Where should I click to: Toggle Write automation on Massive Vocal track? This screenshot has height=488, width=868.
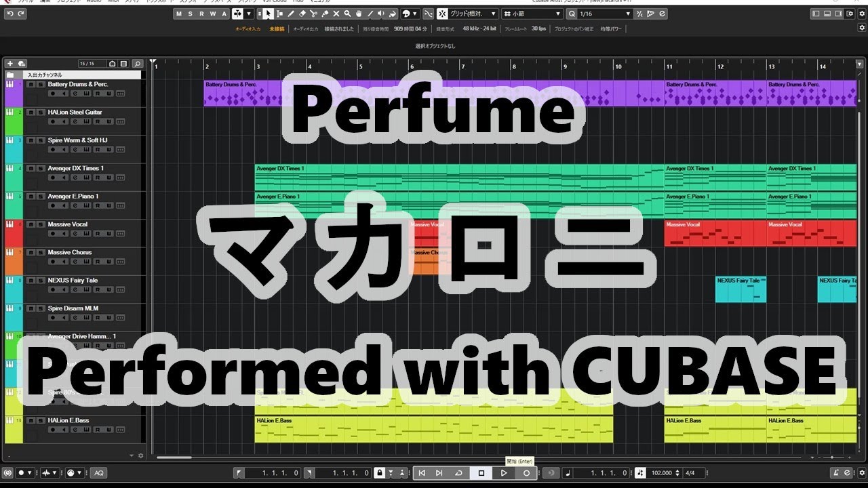[109, 233]
